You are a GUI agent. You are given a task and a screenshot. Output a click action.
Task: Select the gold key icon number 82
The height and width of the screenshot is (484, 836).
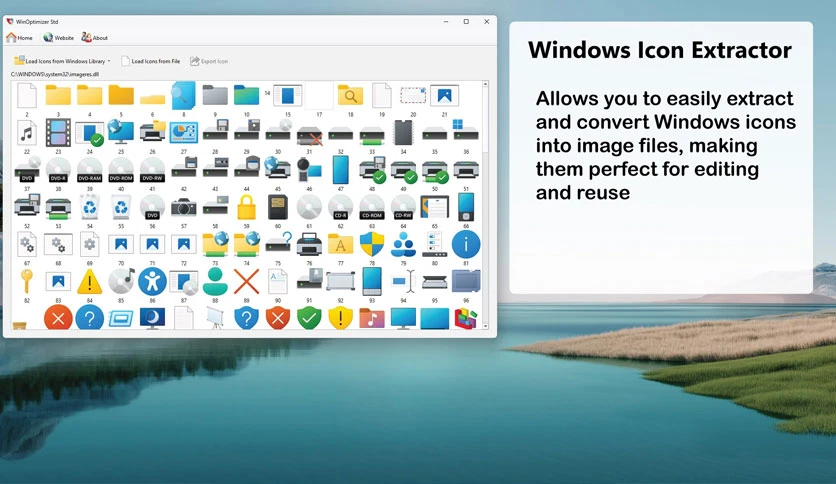tap(27, 281)
